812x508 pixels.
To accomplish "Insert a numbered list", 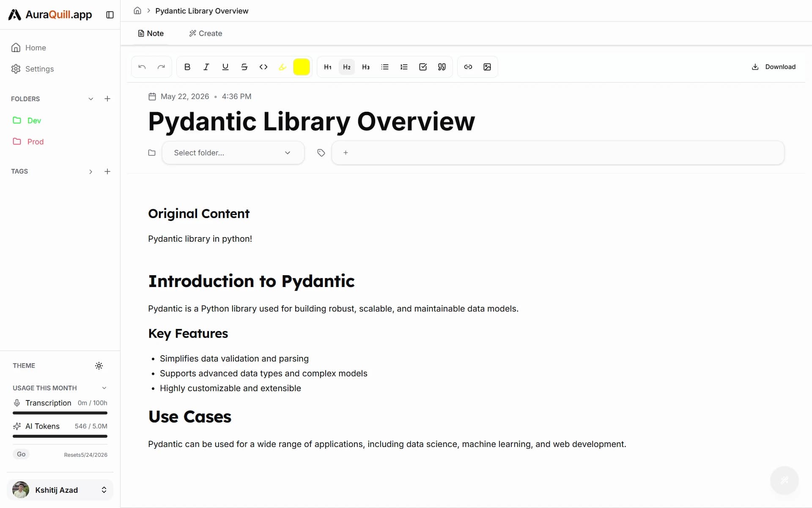I will coord(404,67).
